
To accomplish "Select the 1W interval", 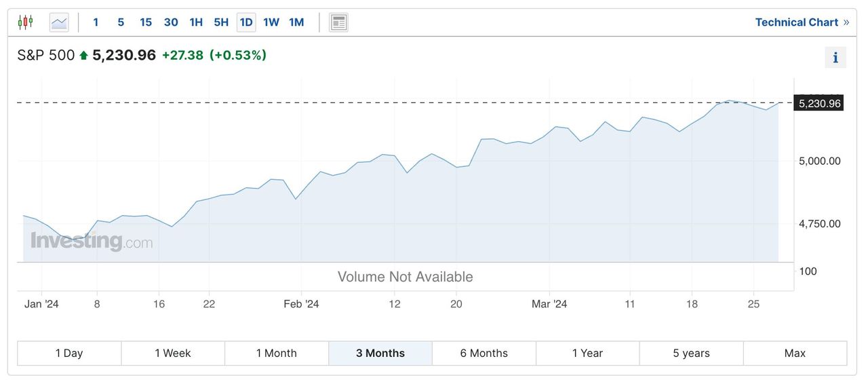I will [x=271, y=22].
